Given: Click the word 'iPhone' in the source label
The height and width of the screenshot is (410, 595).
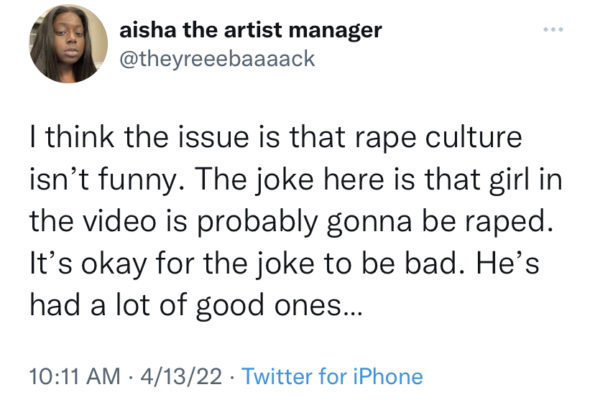Looking at the screenshot, I should point(388,377).
